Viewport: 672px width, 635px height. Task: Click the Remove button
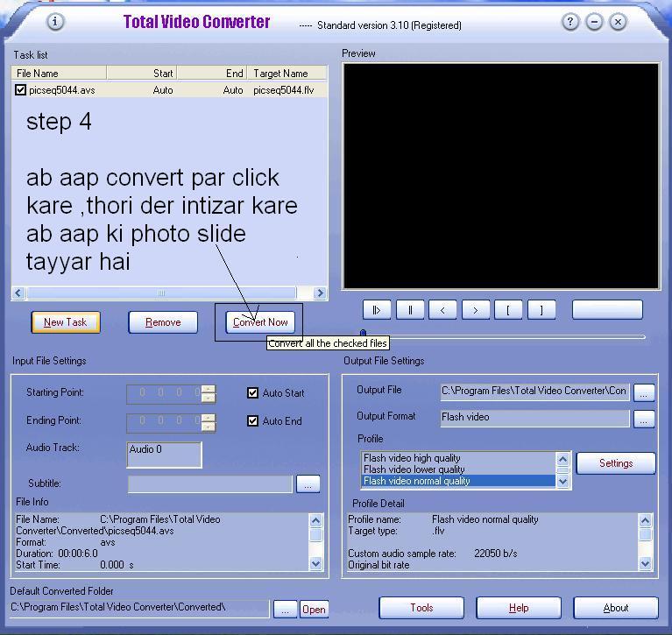tap(163, 322)
